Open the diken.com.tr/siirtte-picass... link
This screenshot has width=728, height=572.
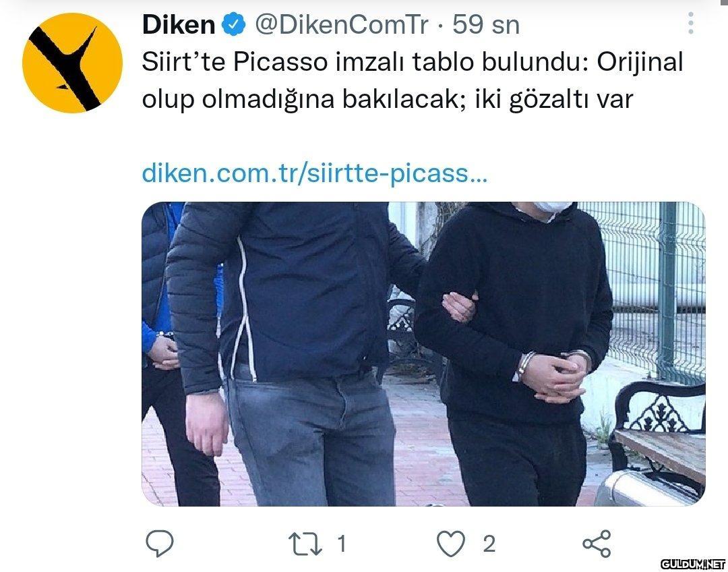click(x=315, y=173)
